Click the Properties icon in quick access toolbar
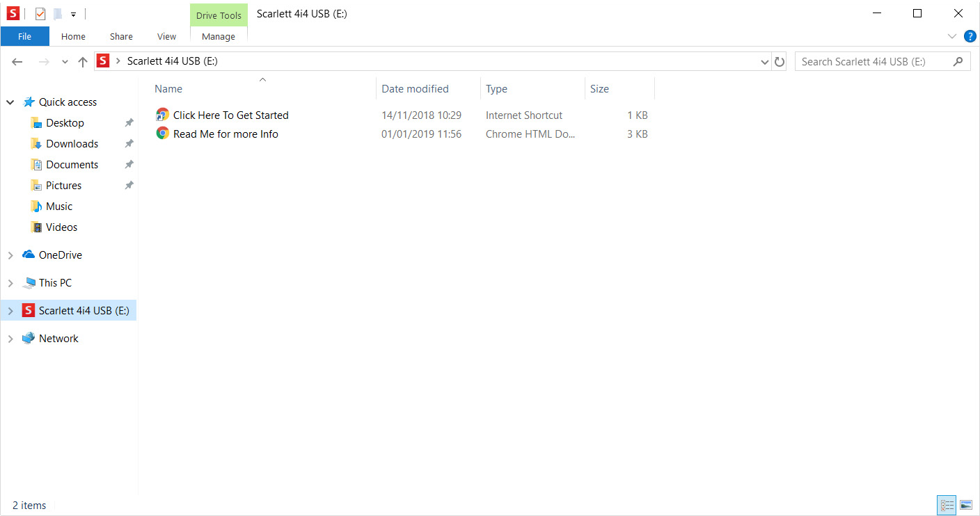This screenshot has width=980, height=516. (40, 14)
